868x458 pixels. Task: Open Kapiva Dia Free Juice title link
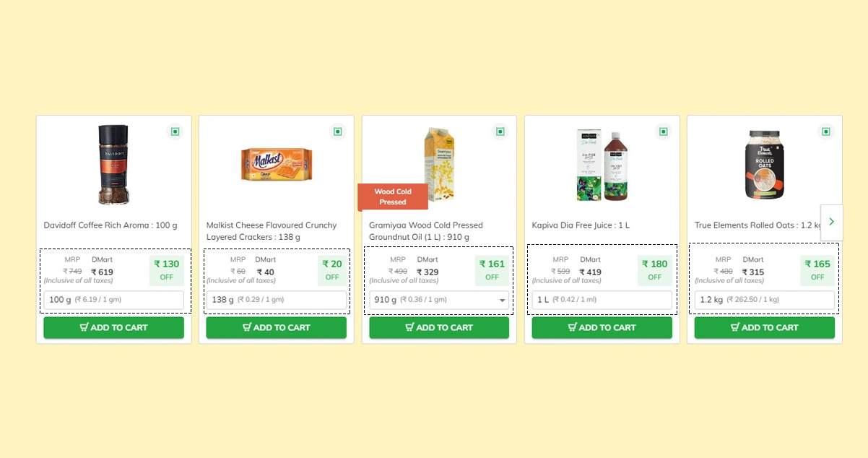(581, 225)
